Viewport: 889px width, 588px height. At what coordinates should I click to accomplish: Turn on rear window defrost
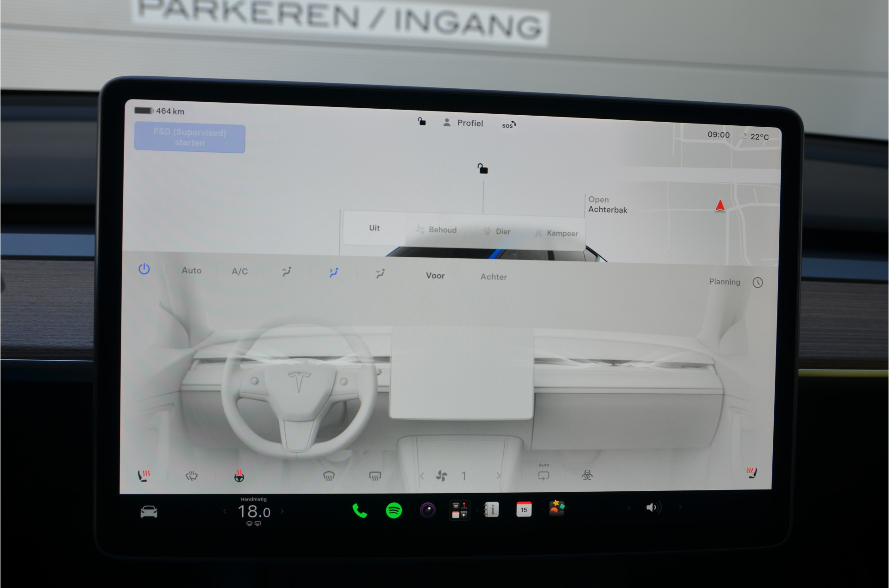(x=375, y=476)
